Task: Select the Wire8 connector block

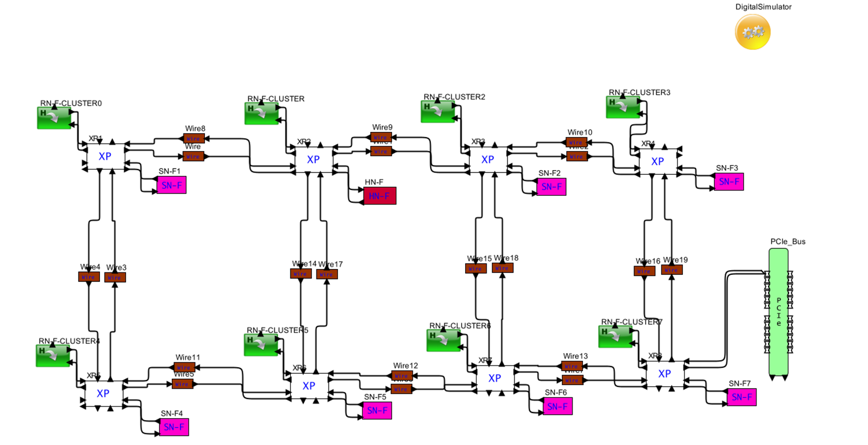Action: click(193, 138)
